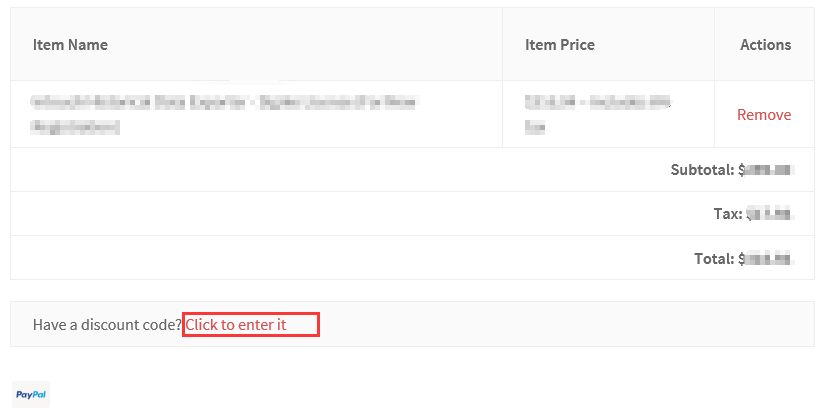Remove the item from the cart
This screenshot has width=823, height=410.
764,114
